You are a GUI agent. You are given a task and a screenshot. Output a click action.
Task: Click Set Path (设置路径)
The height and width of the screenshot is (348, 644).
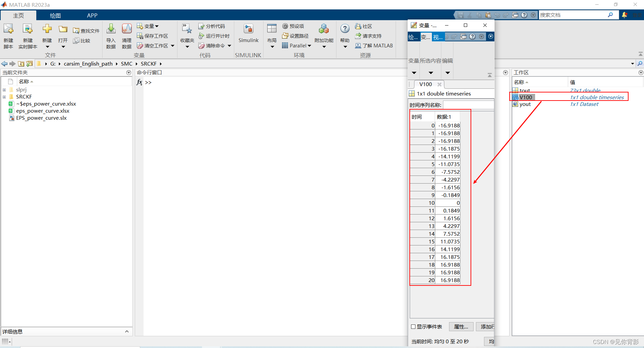[x=295, y=36]
